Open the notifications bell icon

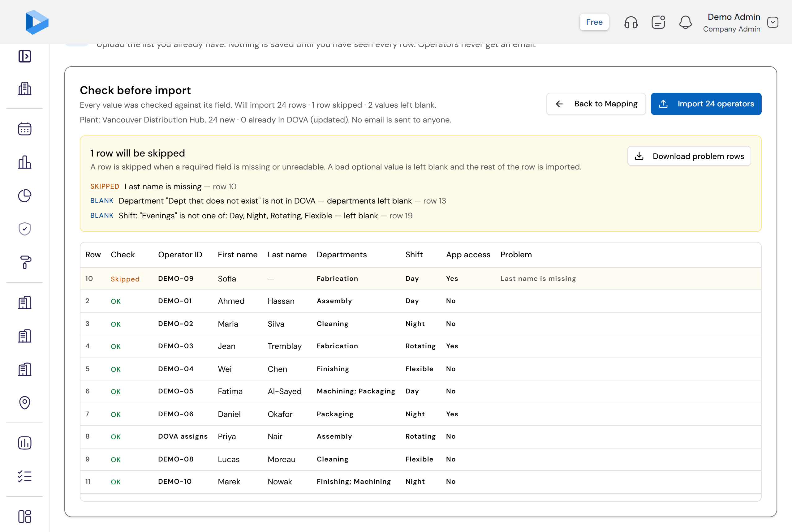point(685,22)
